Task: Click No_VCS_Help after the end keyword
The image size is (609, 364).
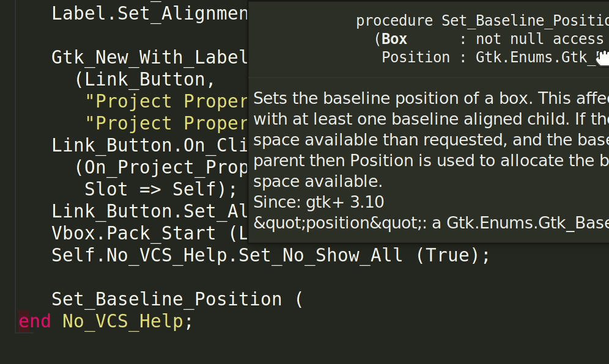Action: click(122, 321)
